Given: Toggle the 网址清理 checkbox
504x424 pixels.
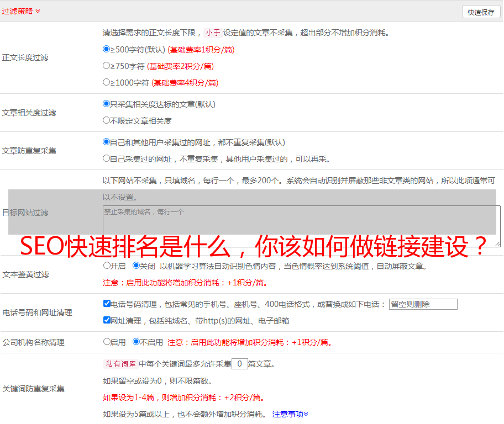Looking at the screenshot, I should tap(107, 320).
